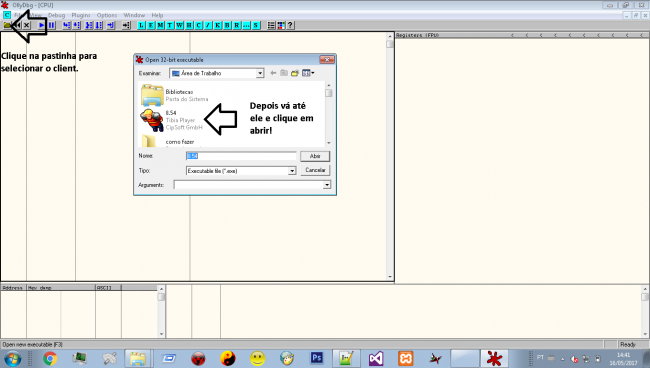Show Patches window via slash button

(208, 25)
